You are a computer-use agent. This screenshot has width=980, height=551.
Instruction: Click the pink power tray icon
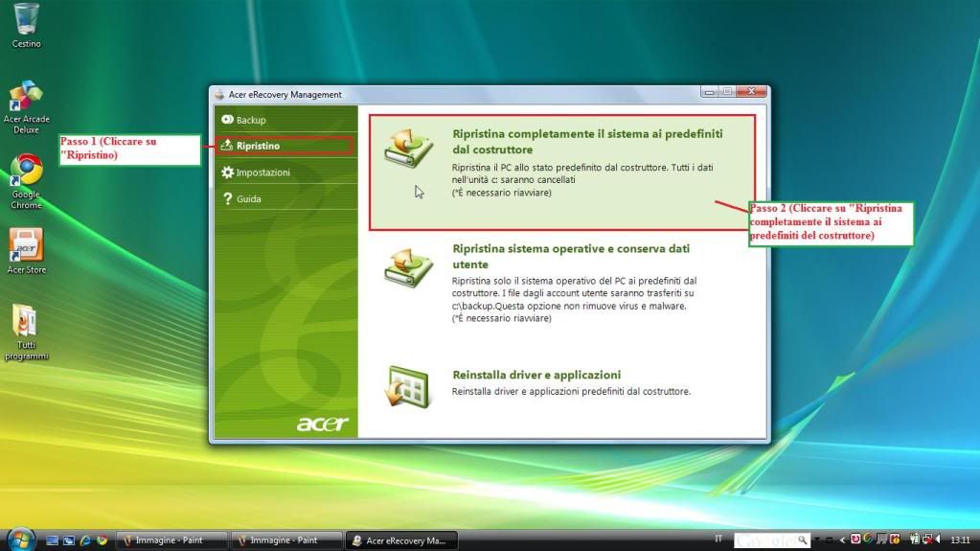855,540
